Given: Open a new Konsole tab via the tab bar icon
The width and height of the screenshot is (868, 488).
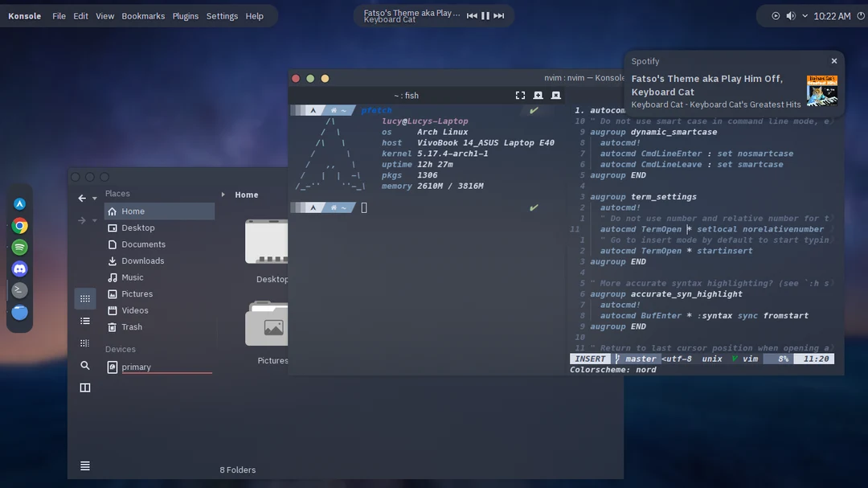Looking at the screenshot, I should point(537,95).
